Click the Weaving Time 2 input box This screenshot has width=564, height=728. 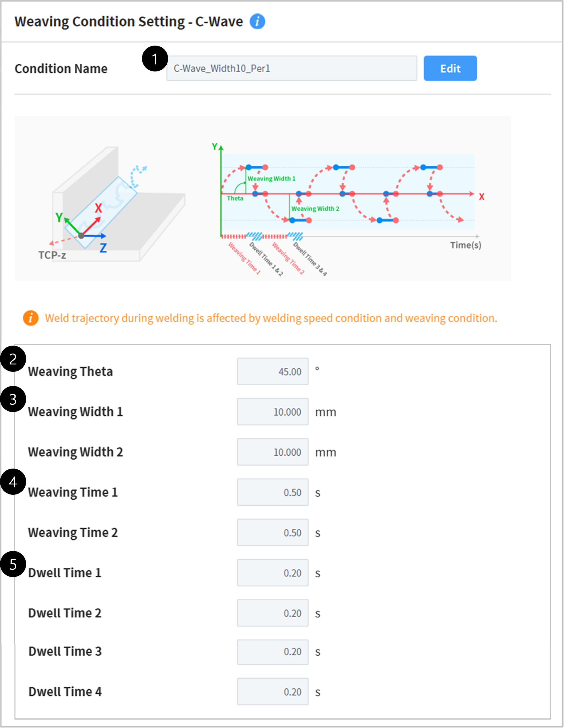coord(272,533)
